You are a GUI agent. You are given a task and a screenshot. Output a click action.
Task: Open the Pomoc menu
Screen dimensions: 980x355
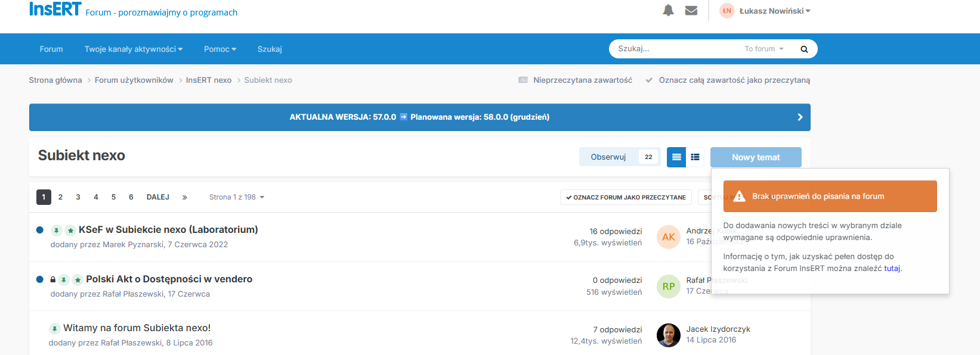(x=220, y=49)
